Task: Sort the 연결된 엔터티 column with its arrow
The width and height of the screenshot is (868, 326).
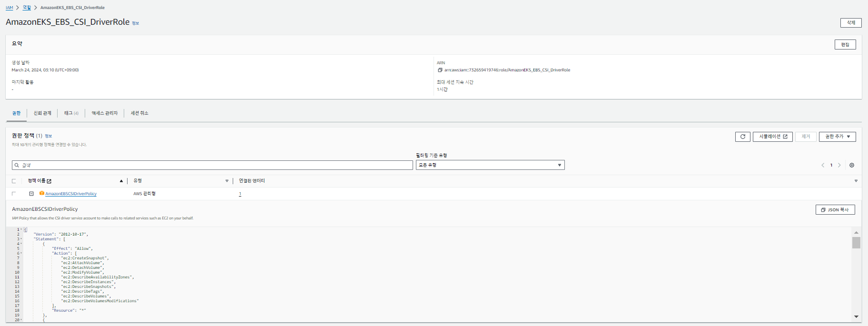Action: (x=856, y=181)
